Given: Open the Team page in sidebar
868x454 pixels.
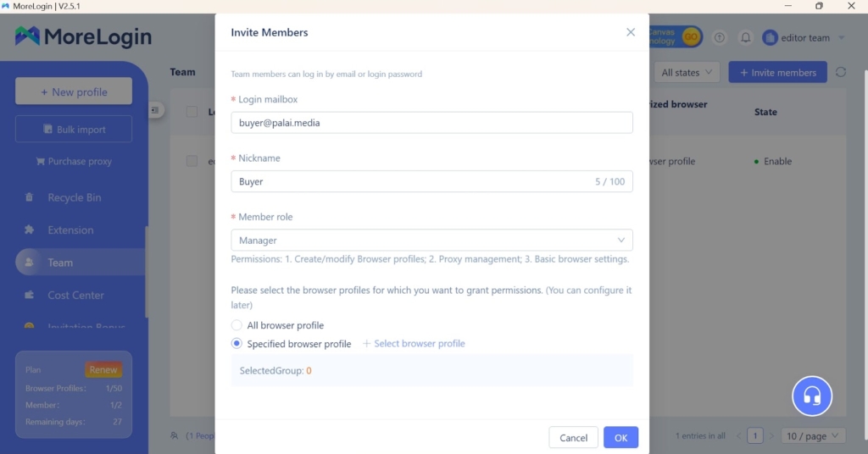Looking at the screenshot, I should pyautogui.click(x=59, y=263).
